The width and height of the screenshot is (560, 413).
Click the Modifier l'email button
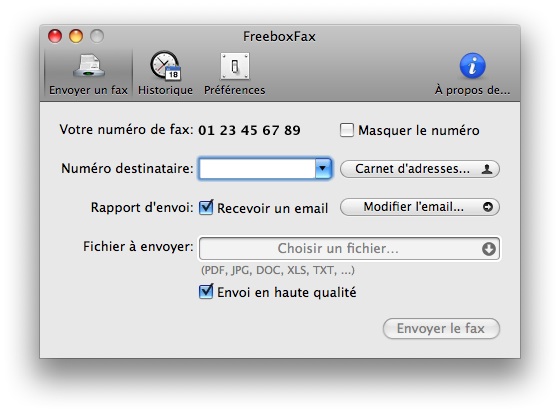tap(420, 207)
